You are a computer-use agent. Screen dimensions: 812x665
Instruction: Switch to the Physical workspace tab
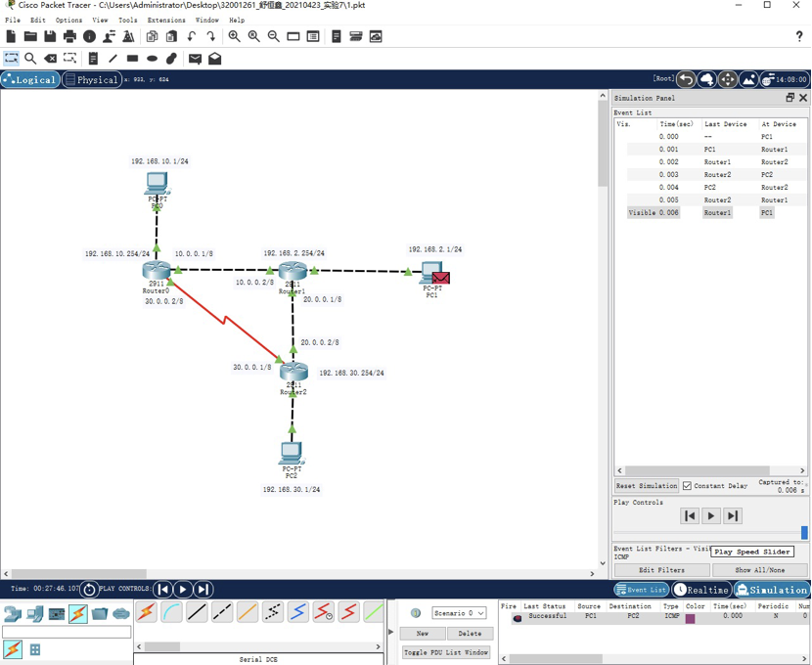91,79
